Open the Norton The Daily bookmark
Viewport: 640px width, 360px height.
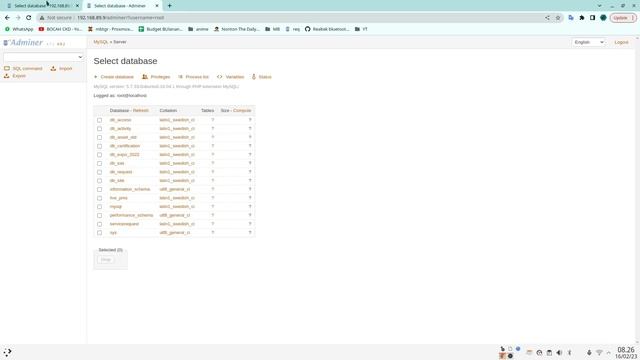237,29
